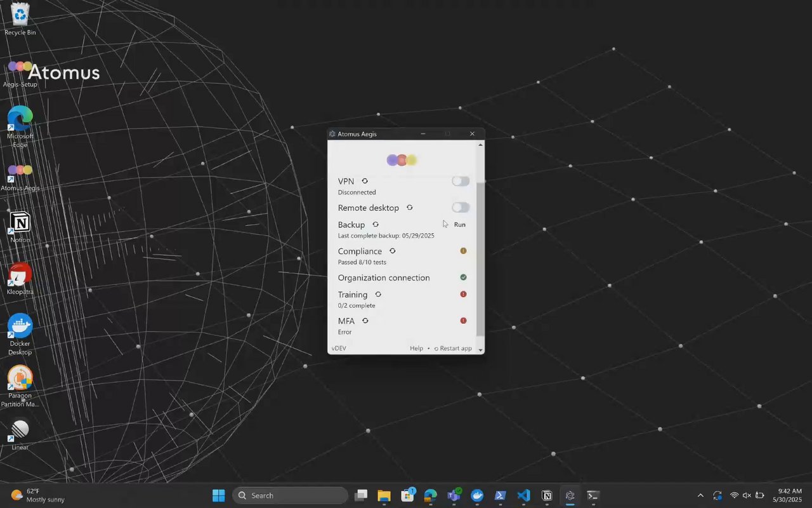Viewport: 812px width, 508px height.
Task: Open Microsoft Edge from the taskbar
Action: pos(431,495)
